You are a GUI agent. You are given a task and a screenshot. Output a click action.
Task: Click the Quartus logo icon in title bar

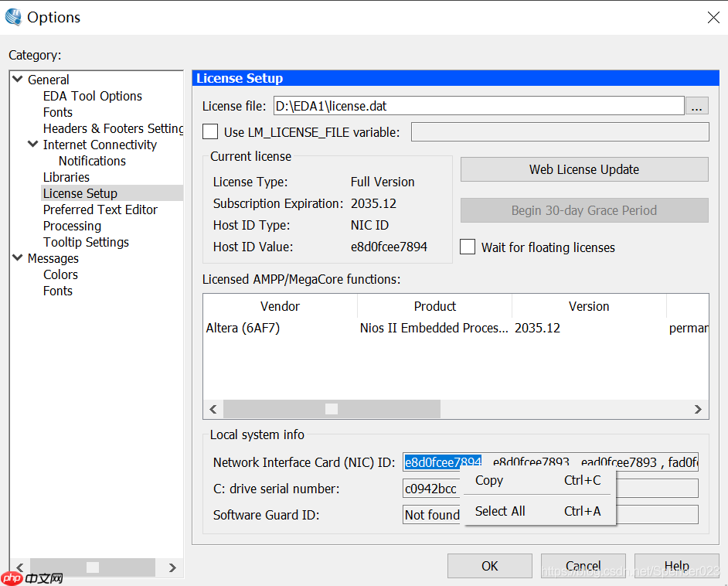coord(13,16)
